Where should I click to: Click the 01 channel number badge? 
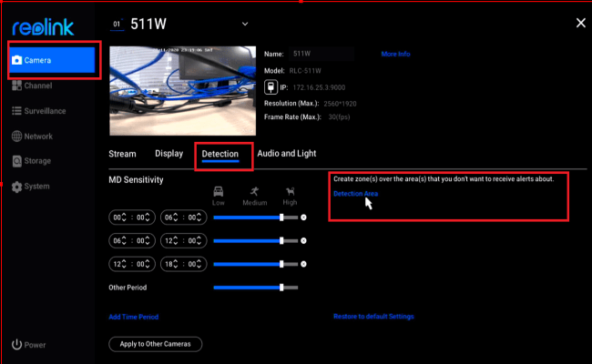[x=117, y=25]
